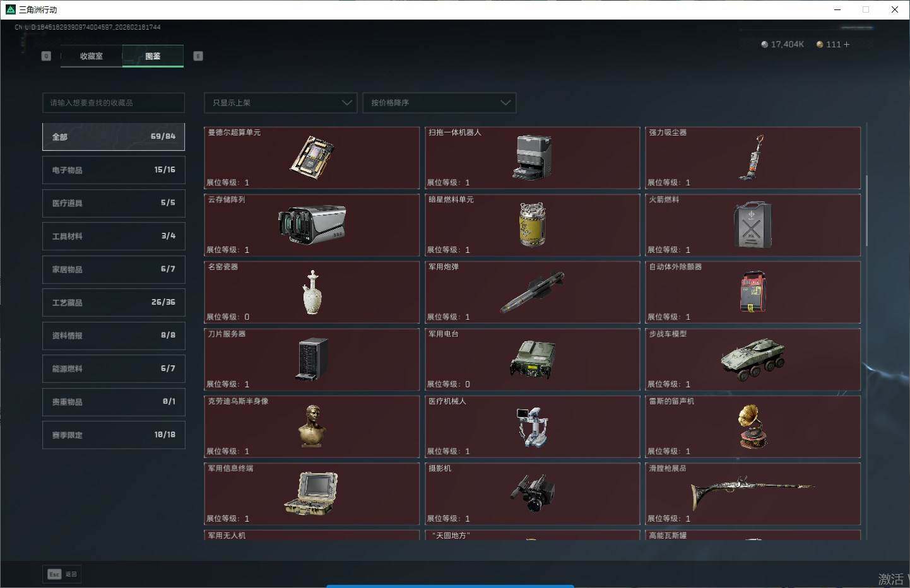
Task: Choose the 贵重物品 category
Action: click(114, 402)
